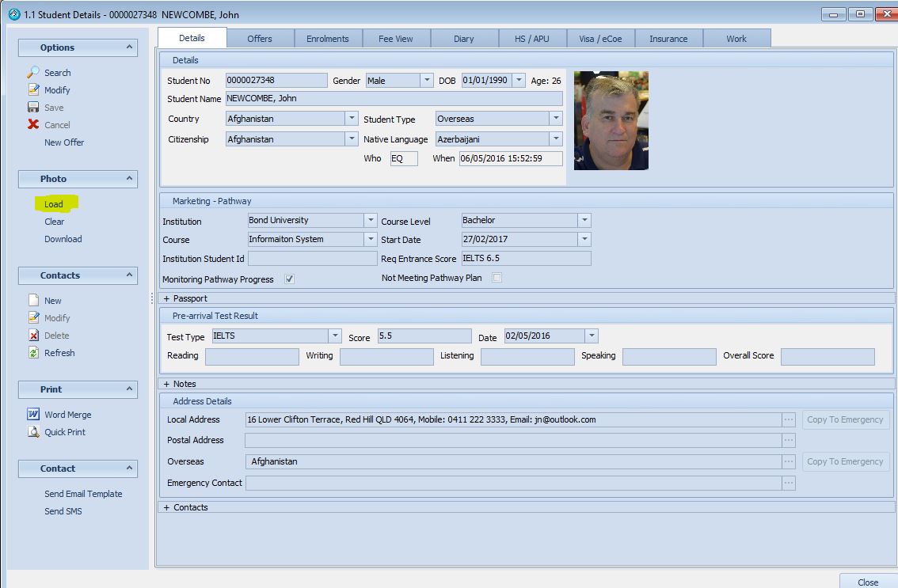Click the Word Merge icon
Viewport: 898px width, 588px height.
[x=33, y=415]
